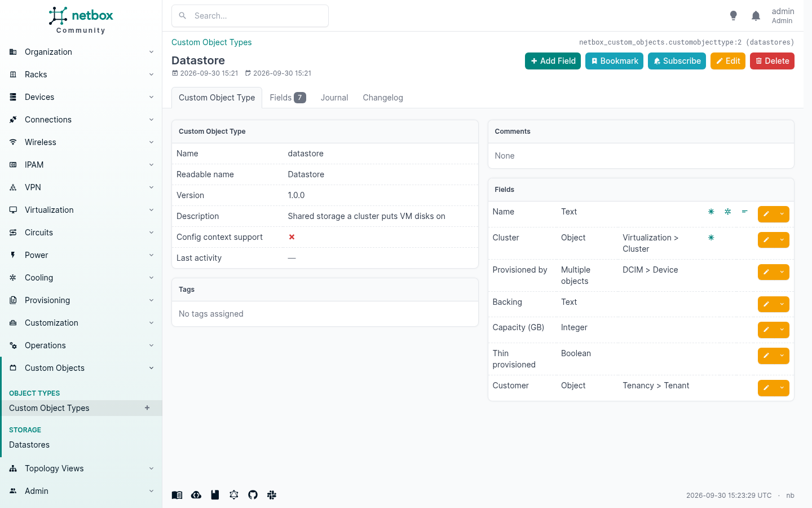Edit the Customer field pencil icon
812x508 pixels.
coord(766,388)
